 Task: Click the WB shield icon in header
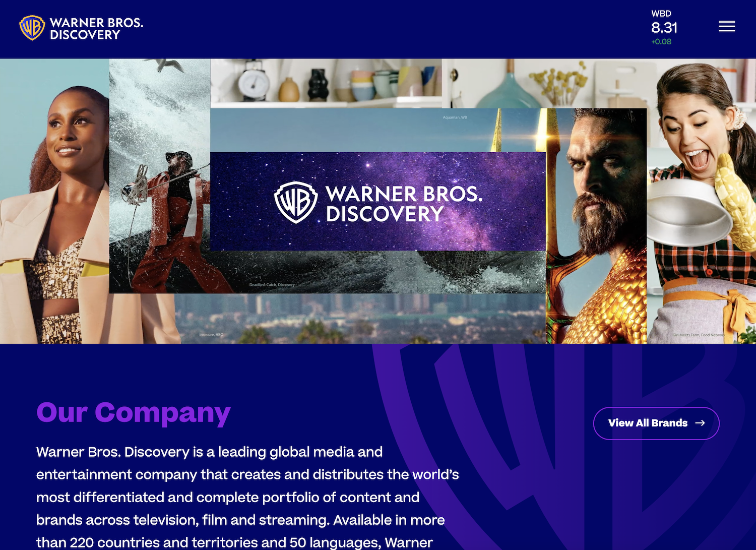coord(32,28)
